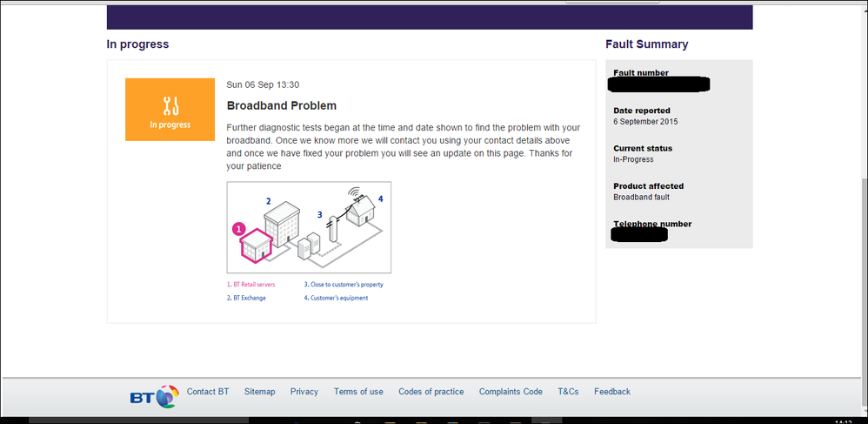The height and width of the screenshot is (424, 868).
Task: Click legend text '3. Close to customer's property'
Action: [344, 285]
